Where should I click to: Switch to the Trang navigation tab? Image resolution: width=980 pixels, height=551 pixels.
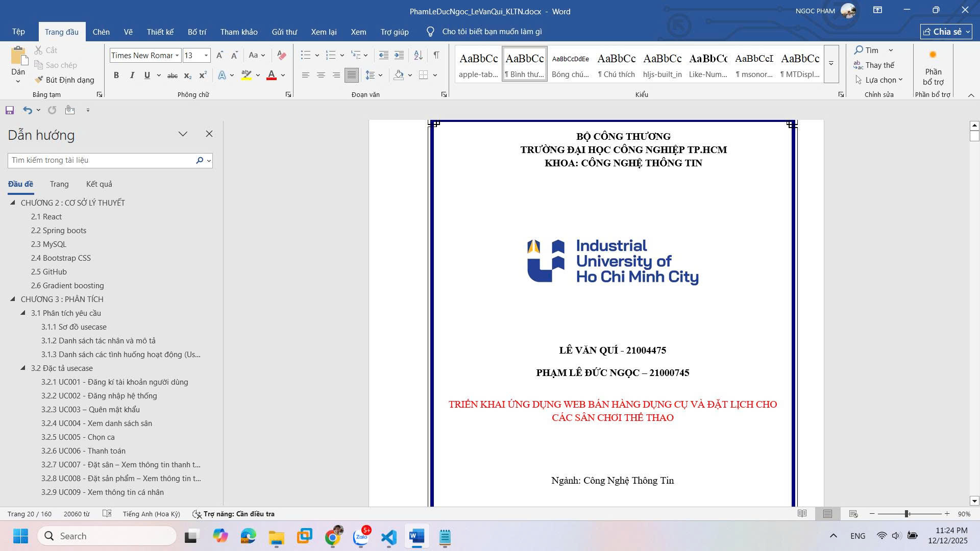pyautogui.click(x=59, y=184)
